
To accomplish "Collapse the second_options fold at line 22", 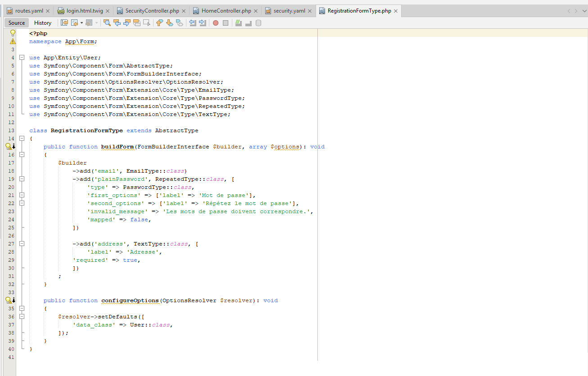I will pyautogui.click(x=22, y=203).
